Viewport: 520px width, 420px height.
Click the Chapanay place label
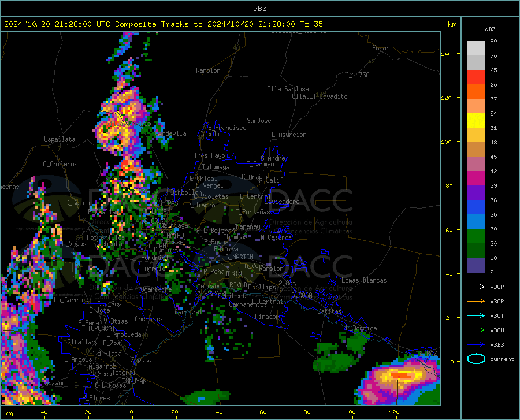pyautogui.click(x=246, y=226)
